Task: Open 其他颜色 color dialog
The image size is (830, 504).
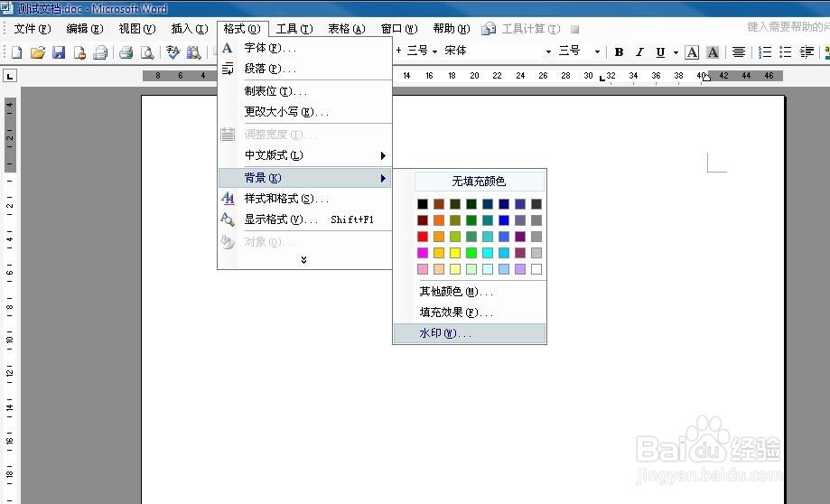Action: click(x=470, y=292)
